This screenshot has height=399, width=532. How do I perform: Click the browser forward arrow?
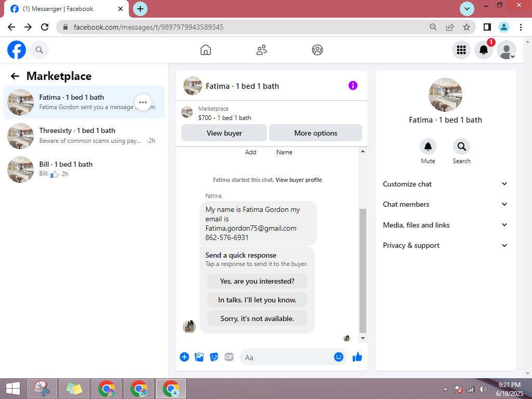click(x=28, y=27)
